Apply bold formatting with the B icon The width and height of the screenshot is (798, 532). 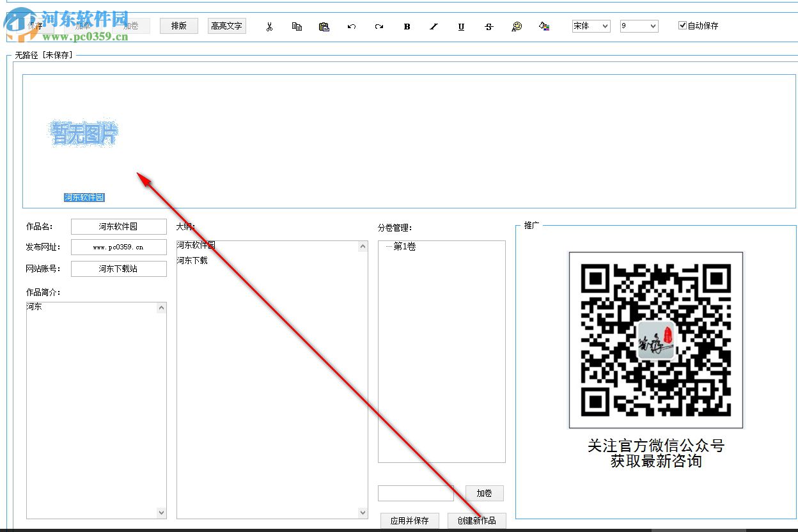tap(407, 26)
